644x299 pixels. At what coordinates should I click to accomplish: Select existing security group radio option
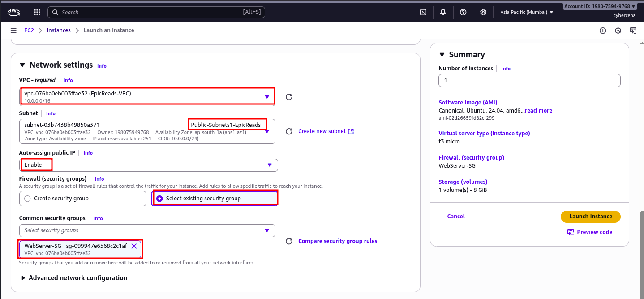(159, 199)
